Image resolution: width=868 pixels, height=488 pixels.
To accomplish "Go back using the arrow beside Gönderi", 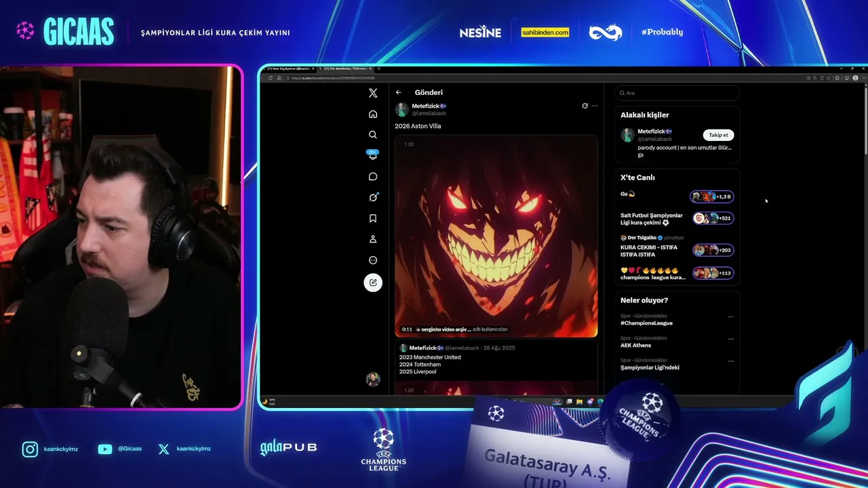I will (399, 92).
